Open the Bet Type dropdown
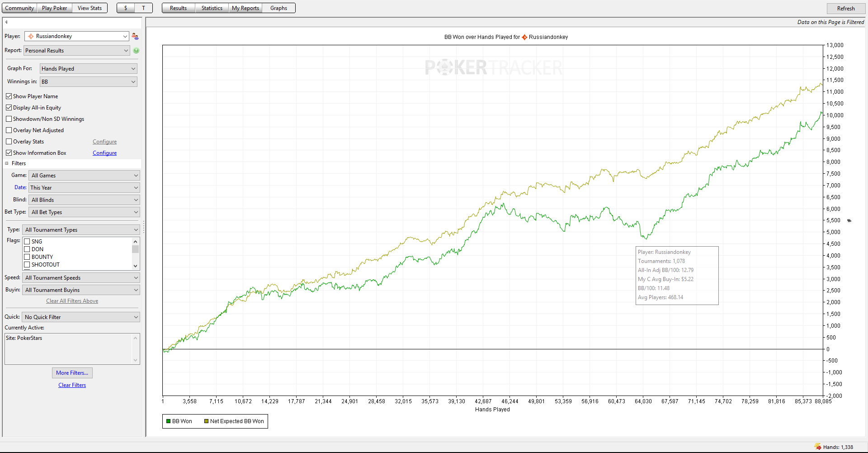 [85, 212]
